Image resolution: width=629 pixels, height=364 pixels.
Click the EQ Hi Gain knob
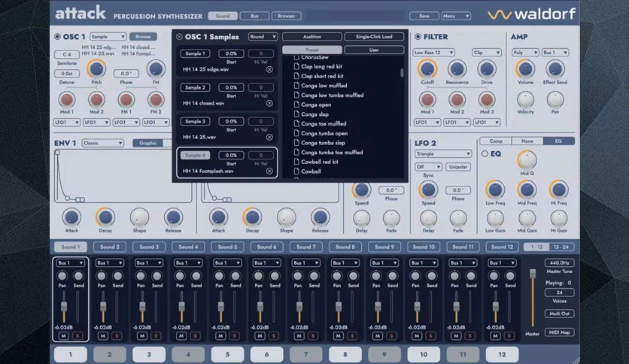pyautogui.click(x=559, y=219)
